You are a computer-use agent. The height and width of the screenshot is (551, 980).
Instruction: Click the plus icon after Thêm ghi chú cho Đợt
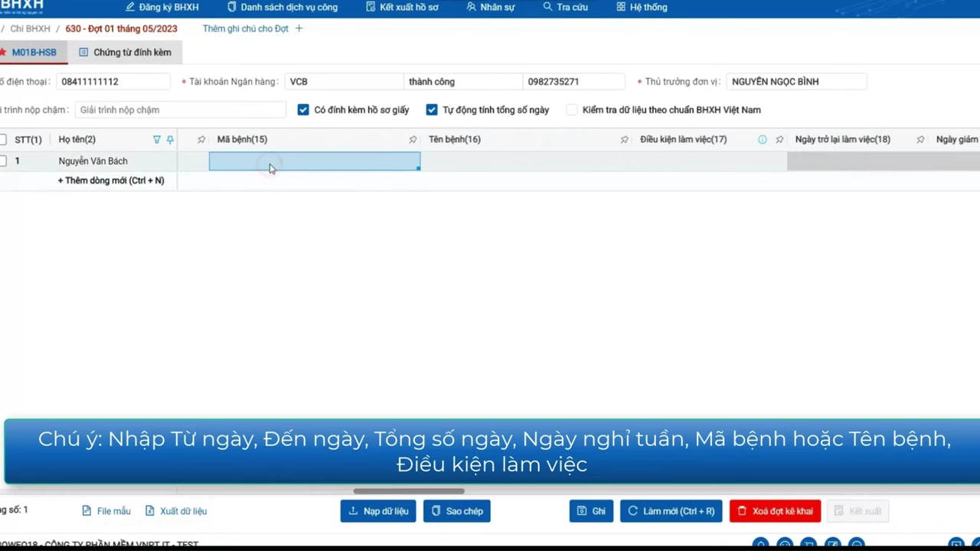point(299,28)
